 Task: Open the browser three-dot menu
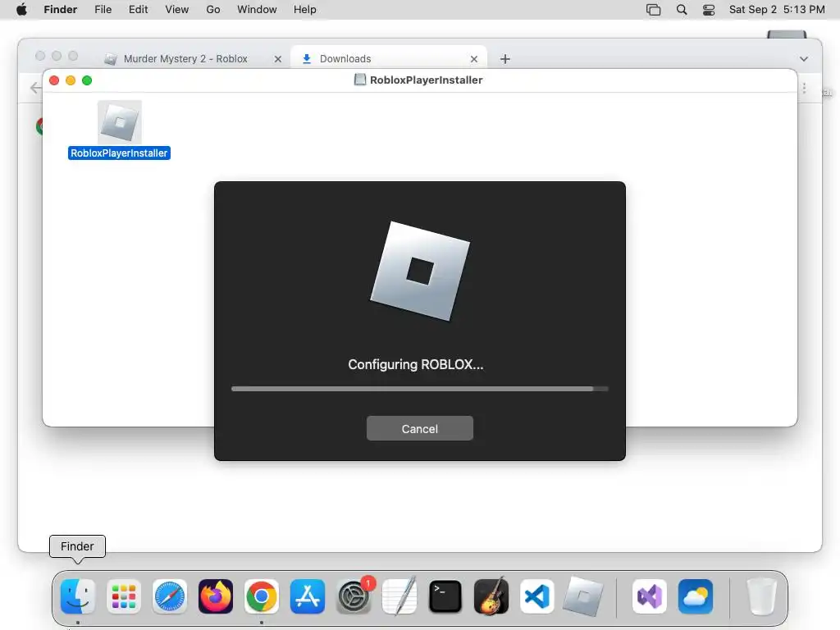(804, 89)
